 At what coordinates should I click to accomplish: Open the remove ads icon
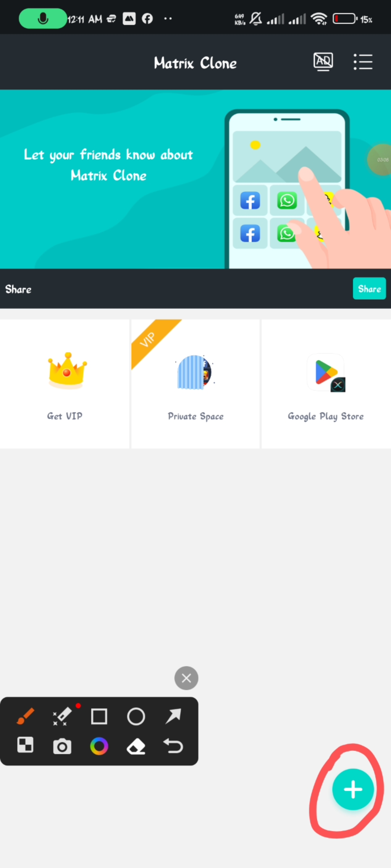[x=323, y=62]
